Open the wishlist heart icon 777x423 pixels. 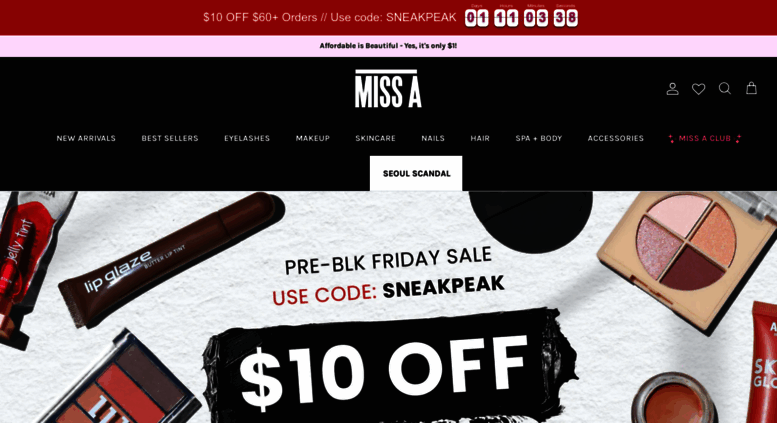click(x=698, y=89)
